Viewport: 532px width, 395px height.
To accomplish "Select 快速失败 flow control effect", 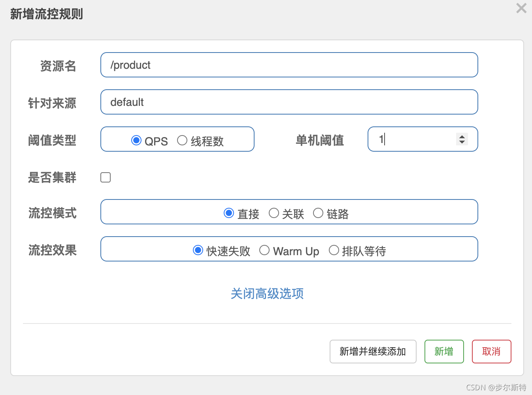I will [198, 250].
